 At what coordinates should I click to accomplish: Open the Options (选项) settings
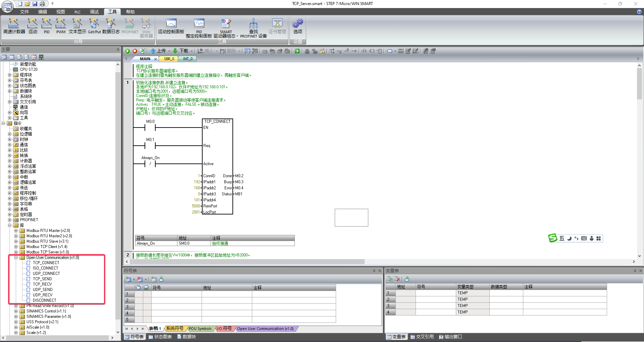pyautogui.click(x=298, y=26)
